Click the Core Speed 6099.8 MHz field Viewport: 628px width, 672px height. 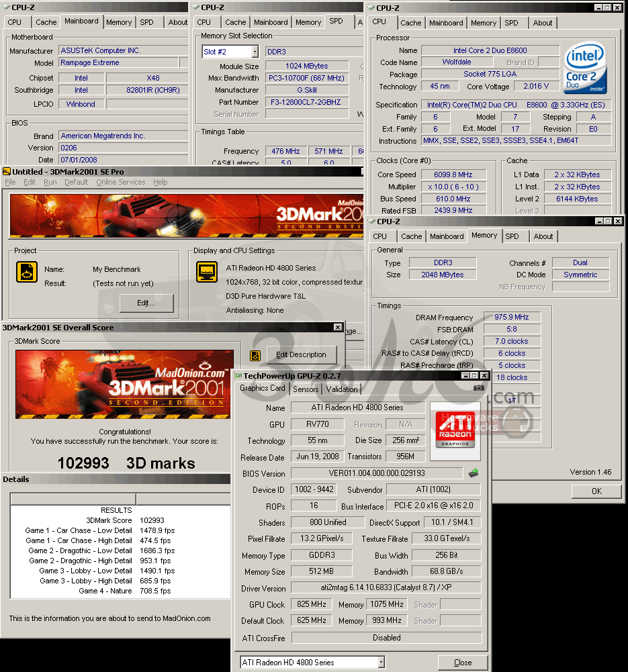click(453, 175)
